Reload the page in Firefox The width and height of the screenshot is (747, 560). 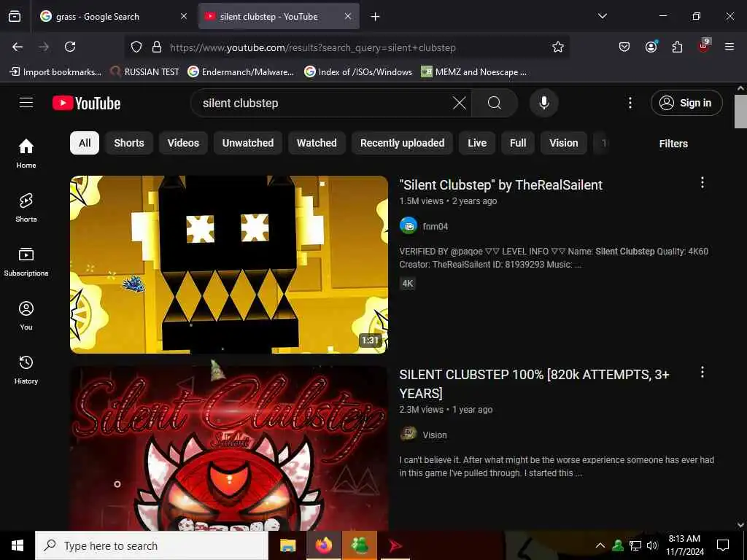pos(70,47)
